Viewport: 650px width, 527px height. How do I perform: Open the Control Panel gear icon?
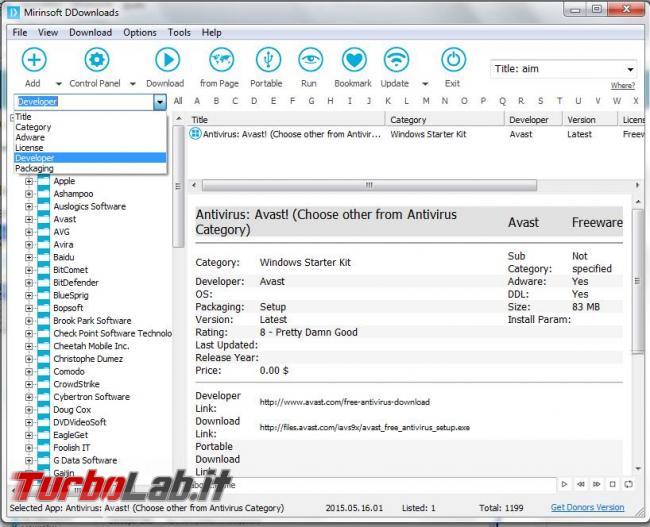pyautogui.click(x=97, y=60)
